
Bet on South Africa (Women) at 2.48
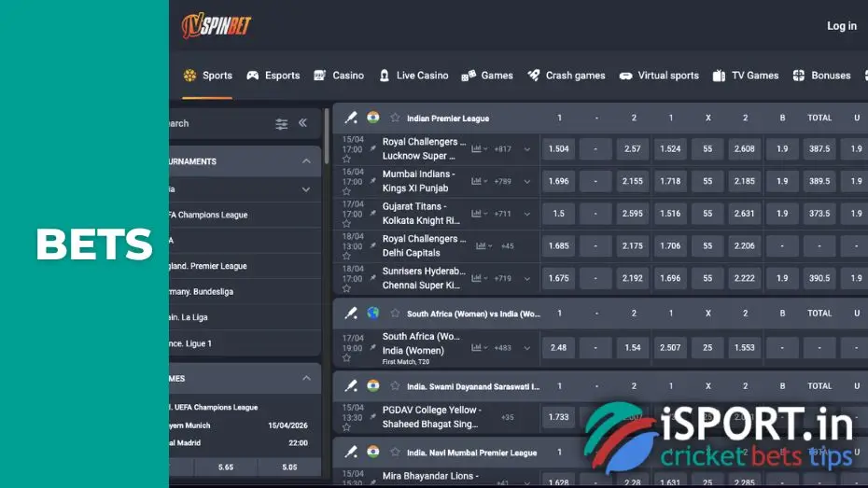pyautogui.click(x=558, y=347)
